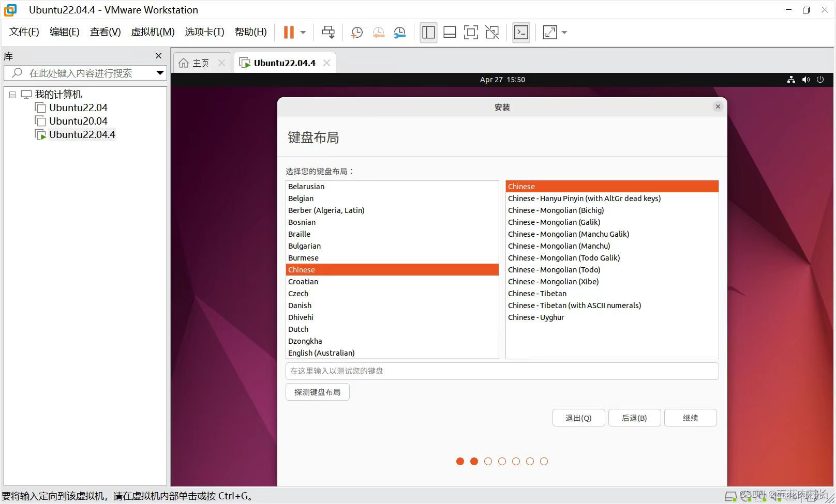Click 探测键盘布局 button

317,392
